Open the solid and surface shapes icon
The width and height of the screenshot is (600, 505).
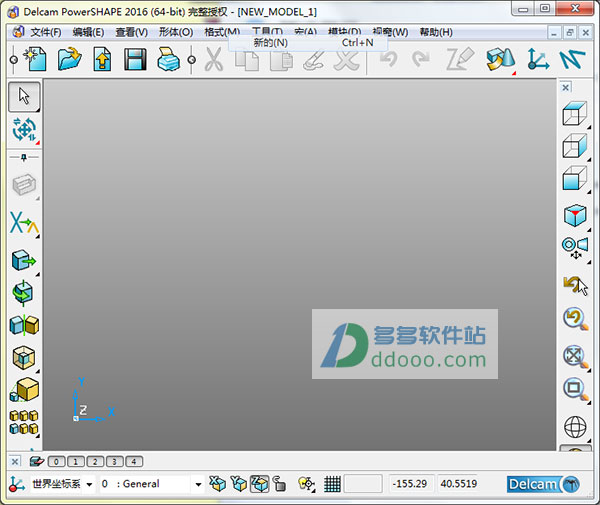[500, 60]
